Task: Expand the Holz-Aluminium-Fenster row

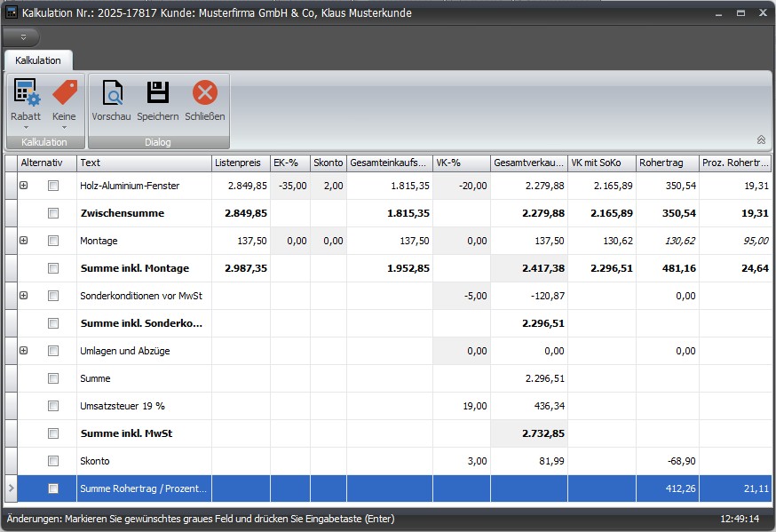Action: click(x=24, y=186)
